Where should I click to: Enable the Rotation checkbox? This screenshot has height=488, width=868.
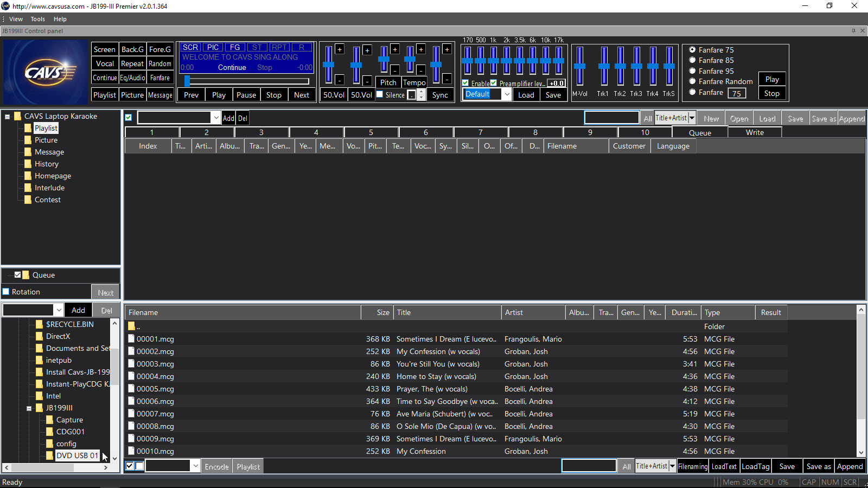point(6,292)
